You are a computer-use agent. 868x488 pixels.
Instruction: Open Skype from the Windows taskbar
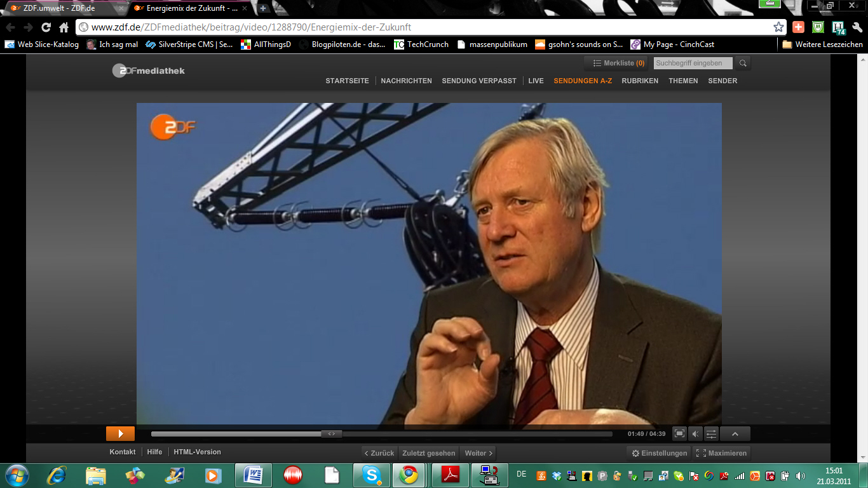coord(372,475)
